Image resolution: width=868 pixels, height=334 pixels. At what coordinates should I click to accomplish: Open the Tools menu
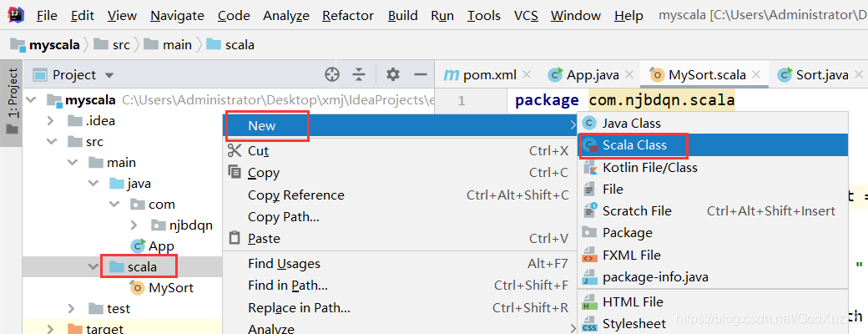pos(484,16)
